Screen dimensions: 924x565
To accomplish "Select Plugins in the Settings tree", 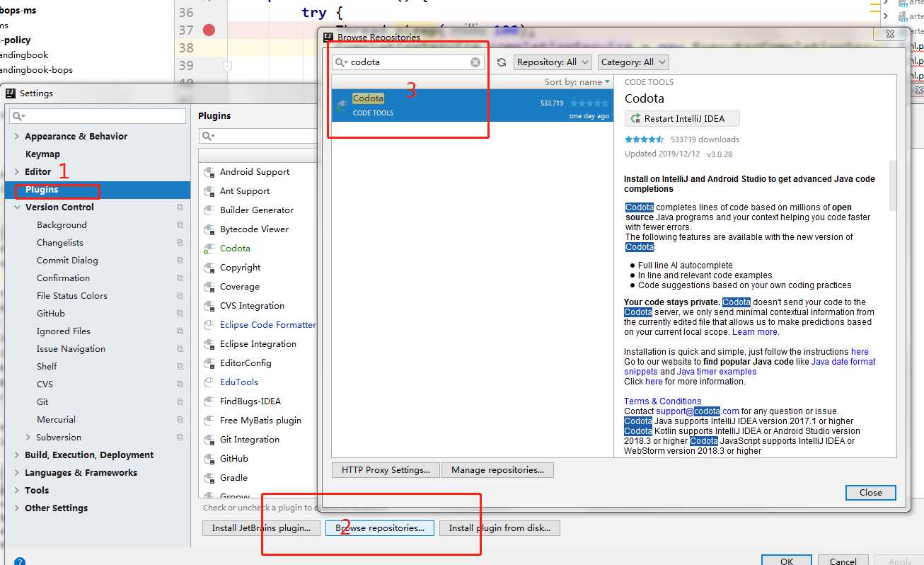I will (x=98, y=190).
